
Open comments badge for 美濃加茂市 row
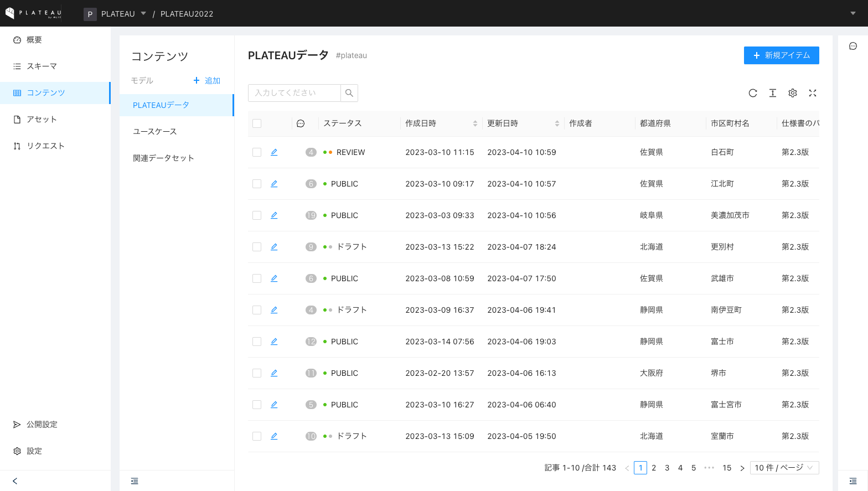coord(311,215)
